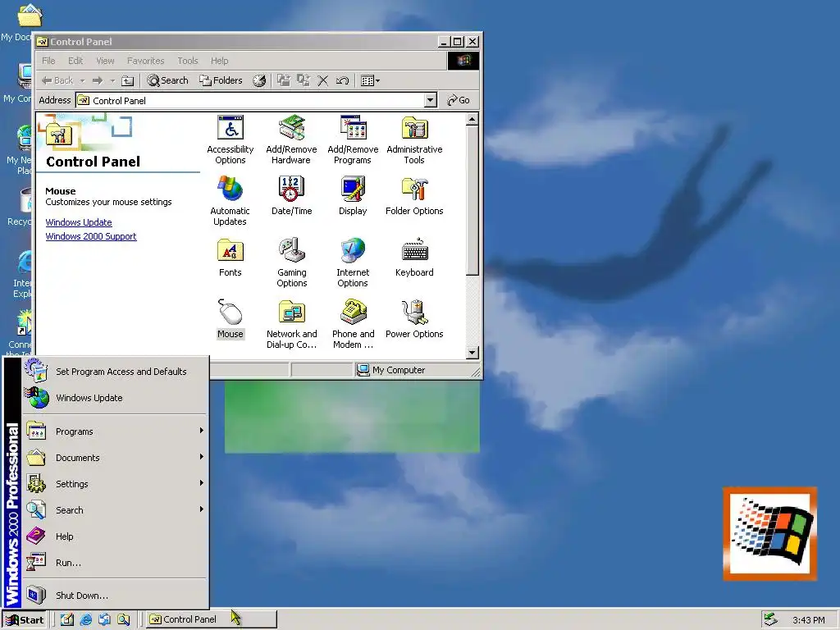Open Folder Options applet
Image resolution: width=840 pixels, height=630 pixels.
coord(414,196)
